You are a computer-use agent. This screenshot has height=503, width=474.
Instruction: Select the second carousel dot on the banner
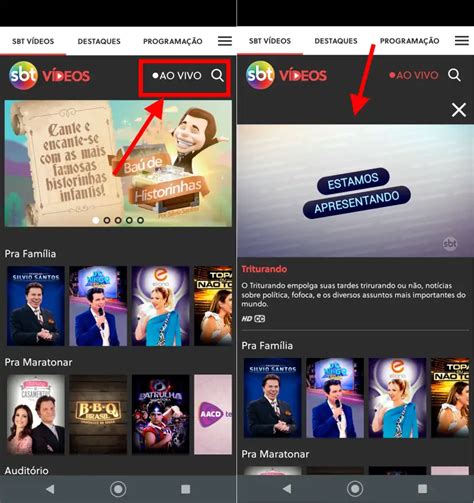tap(107, 220)
